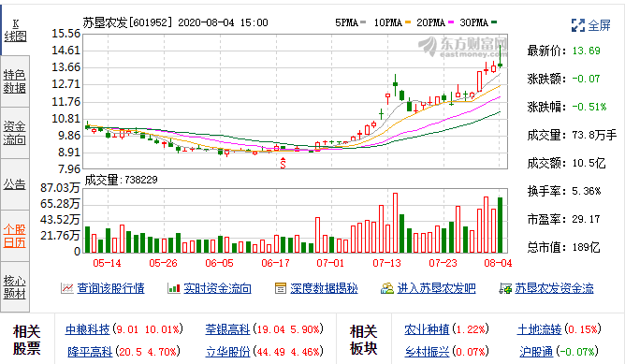The height and width of the screenshot is (364, 625).
Task: Open the 资金流向 tab
Action: point(15,133)
